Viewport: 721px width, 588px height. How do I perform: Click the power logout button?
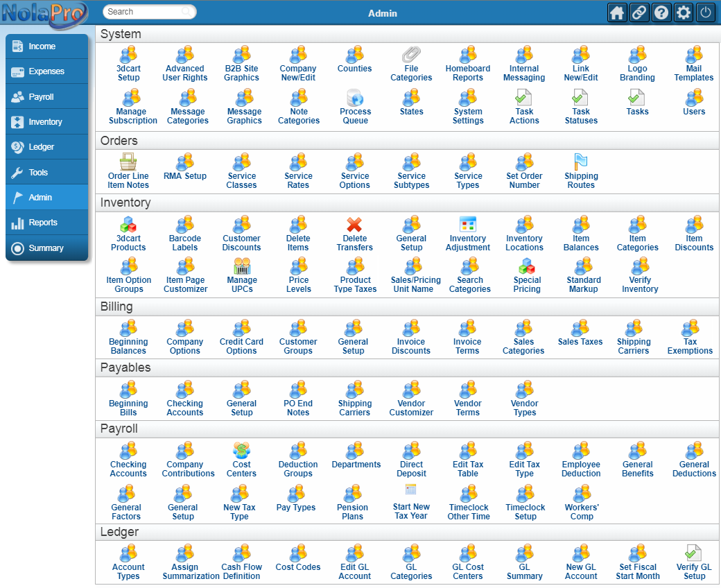(706, 12)
